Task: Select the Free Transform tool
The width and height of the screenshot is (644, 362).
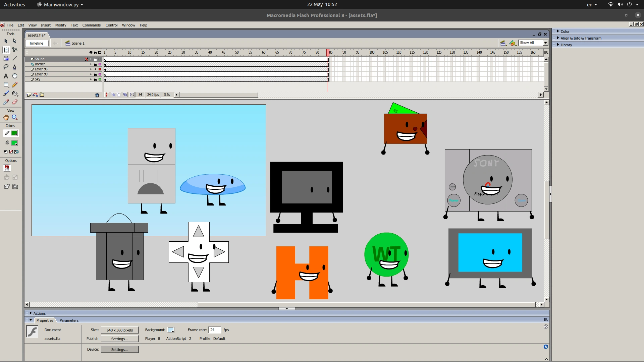Action: tap(6, 49)
